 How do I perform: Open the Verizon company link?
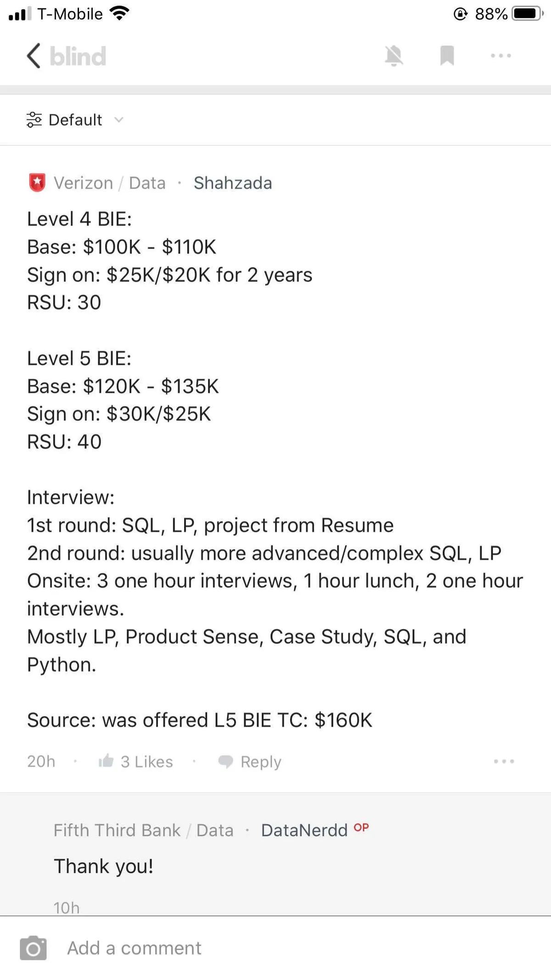[83, 183]
